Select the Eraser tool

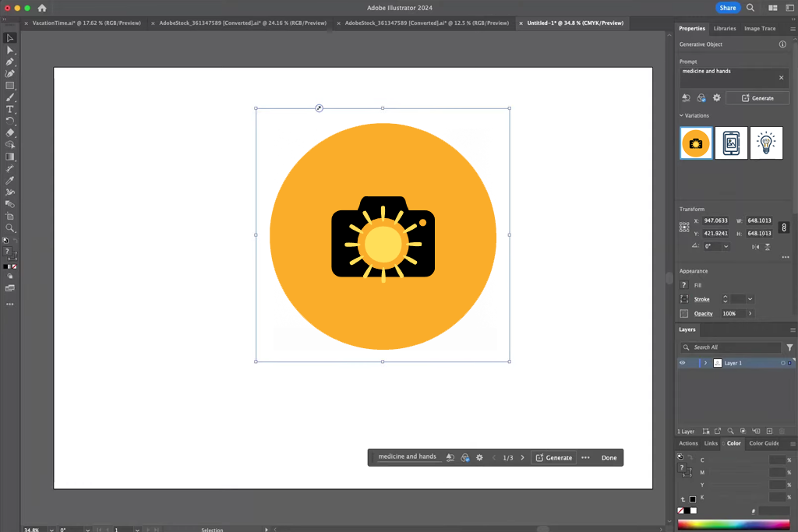click(9, 132)
